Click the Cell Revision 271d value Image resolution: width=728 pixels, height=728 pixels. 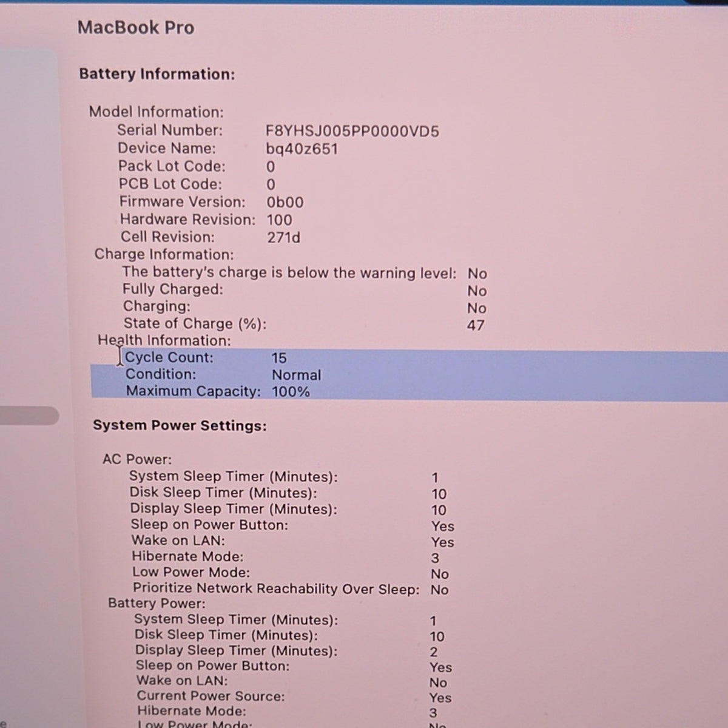point(283,237)
